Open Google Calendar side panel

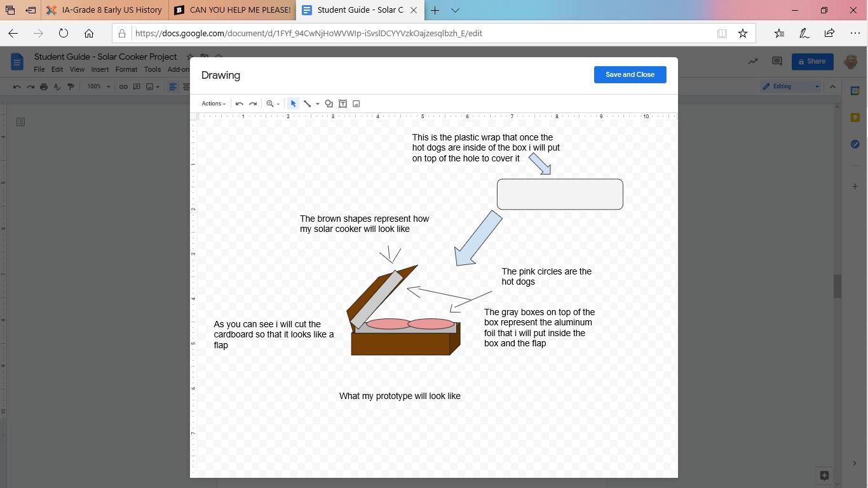[855, 91]
